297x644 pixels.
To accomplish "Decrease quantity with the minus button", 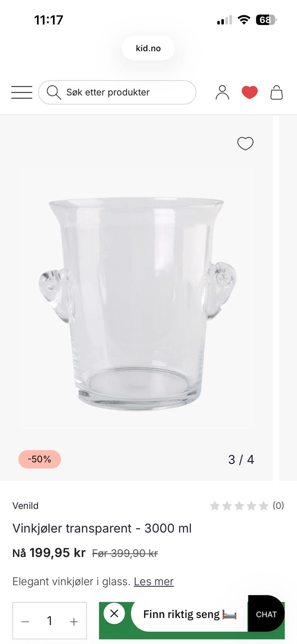I will coord(25,621).
